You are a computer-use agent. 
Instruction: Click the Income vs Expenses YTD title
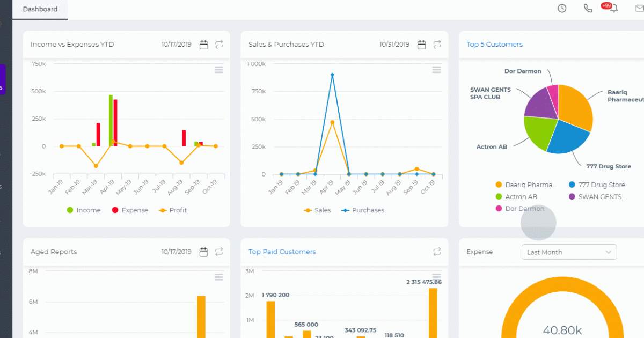[72, 45]
